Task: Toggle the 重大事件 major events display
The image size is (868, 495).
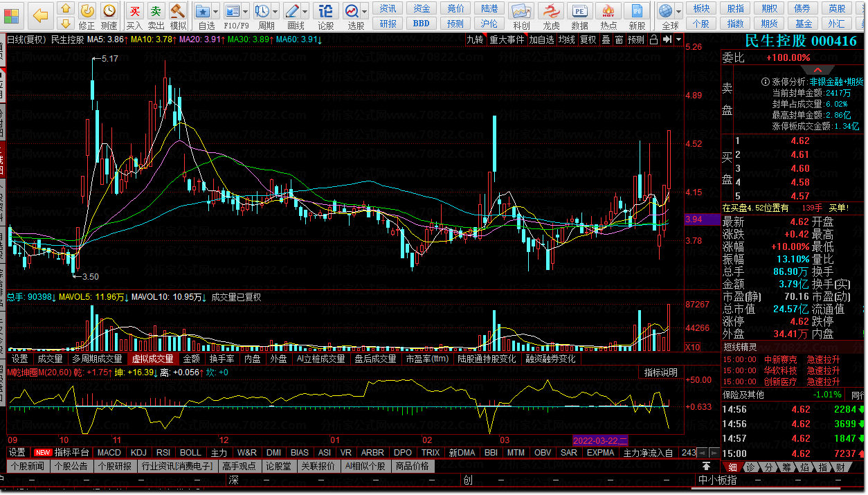Action: tap(507, 40)
